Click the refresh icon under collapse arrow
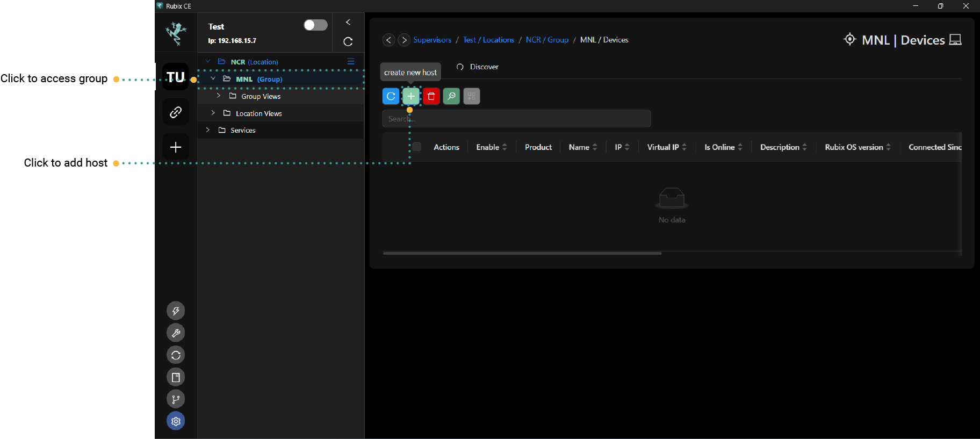The height and width of the screenshot is (439, 980). click(348, 41)
